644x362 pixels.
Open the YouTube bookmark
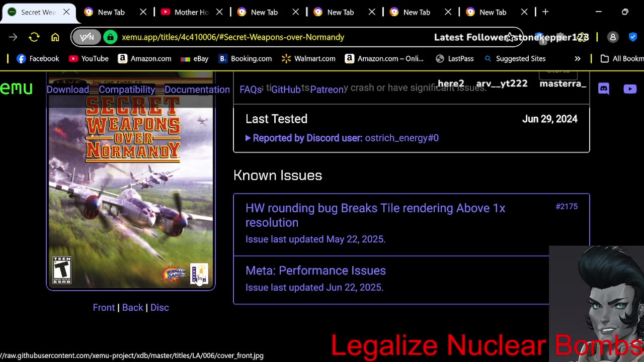[89, 59]
